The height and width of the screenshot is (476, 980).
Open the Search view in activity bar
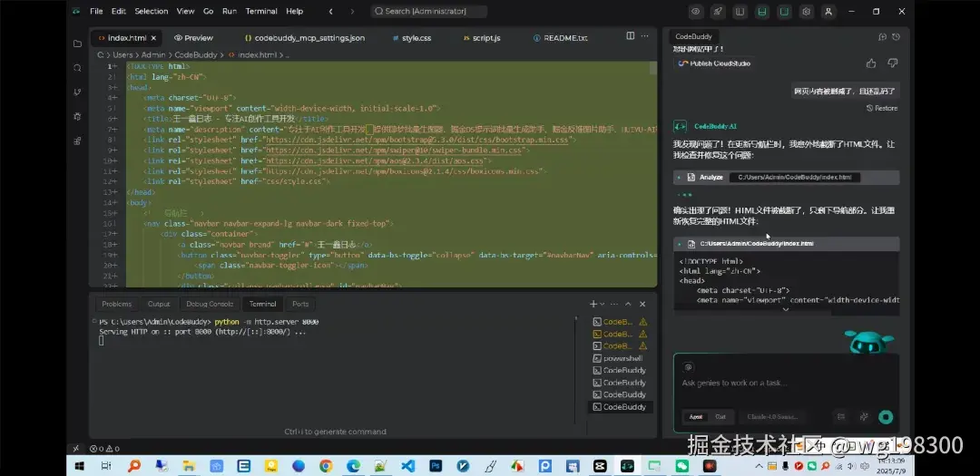(x=77, y=68)
